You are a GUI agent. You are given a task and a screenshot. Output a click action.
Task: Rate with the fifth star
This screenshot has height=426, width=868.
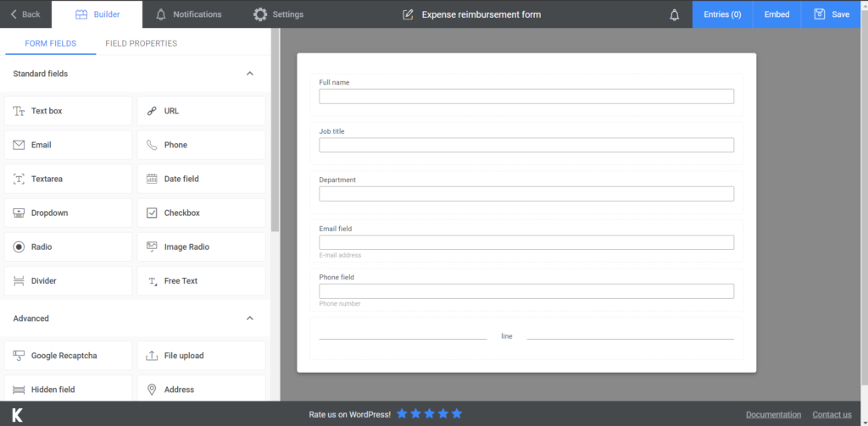(x=456, y=414)
